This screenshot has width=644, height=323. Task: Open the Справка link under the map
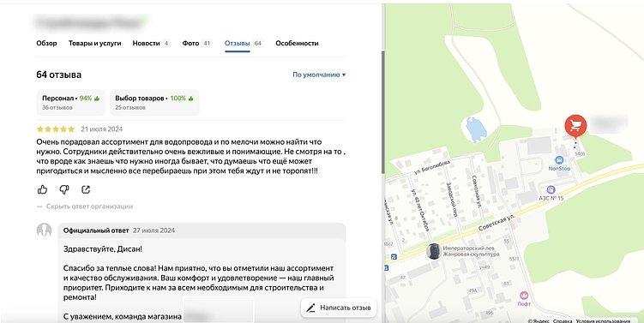pyautogui.click(x=562, y=320)
